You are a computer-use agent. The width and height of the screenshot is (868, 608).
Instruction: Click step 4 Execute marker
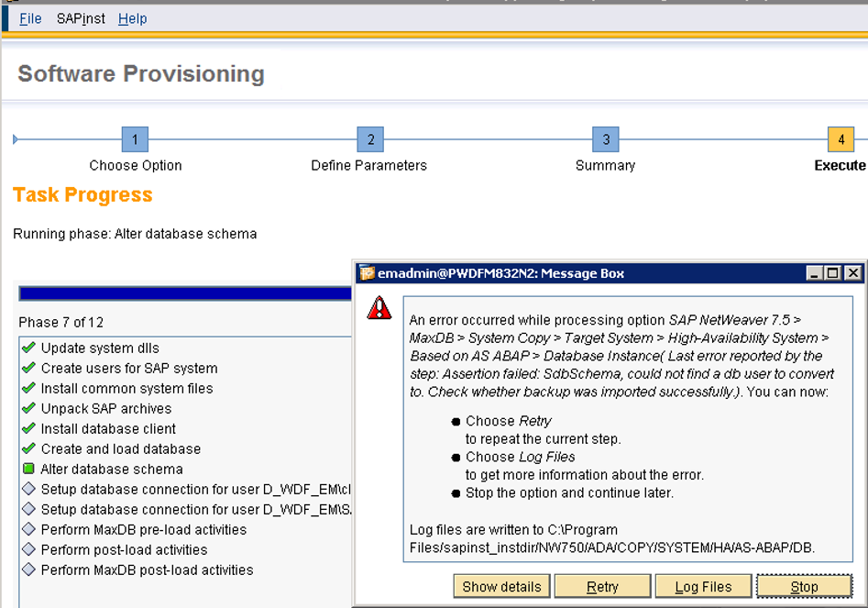point(841,139)
